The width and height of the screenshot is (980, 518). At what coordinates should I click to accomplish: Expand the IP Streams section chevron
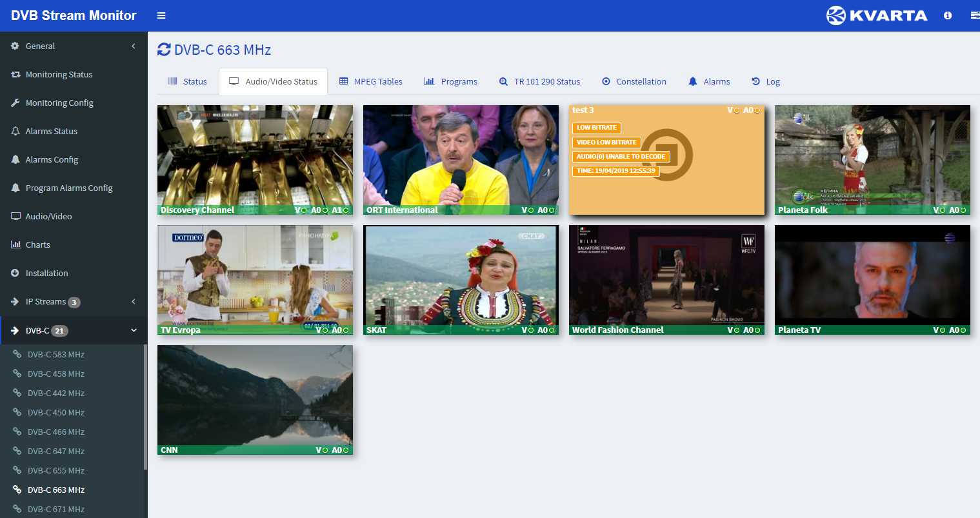click(x=134, y=301)
